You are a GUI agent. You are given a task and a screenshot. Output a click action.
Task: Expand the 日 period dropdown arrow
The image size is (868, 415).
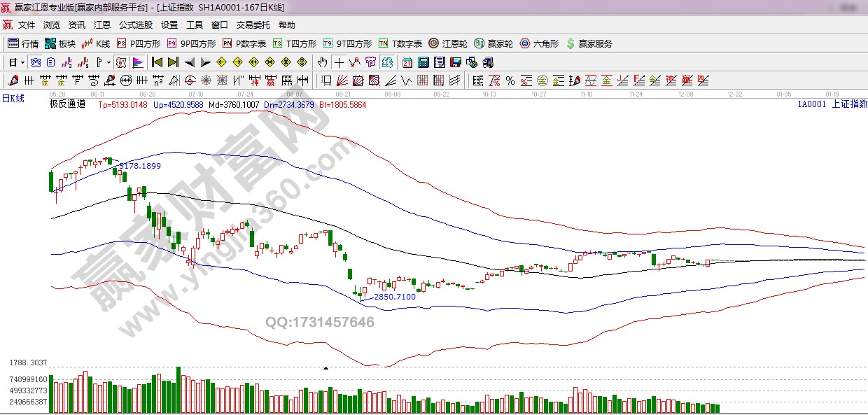tap(22, 62)
